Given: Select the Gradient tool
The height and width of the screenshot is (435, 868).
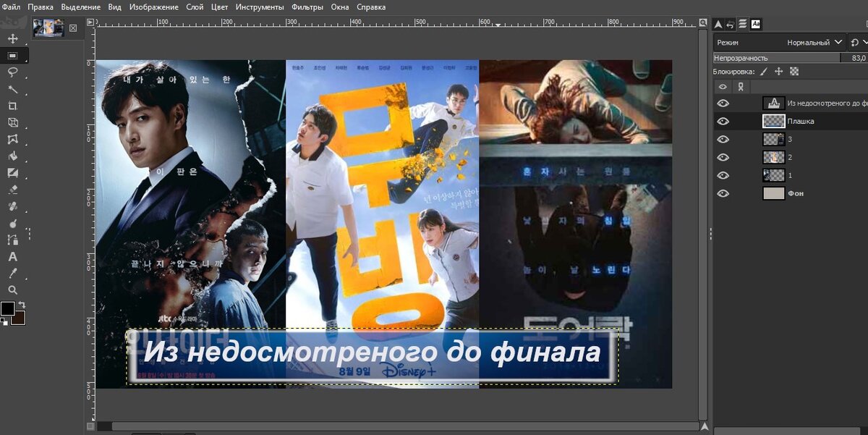Looking at the screenshot, I should [x=12, y=173].
